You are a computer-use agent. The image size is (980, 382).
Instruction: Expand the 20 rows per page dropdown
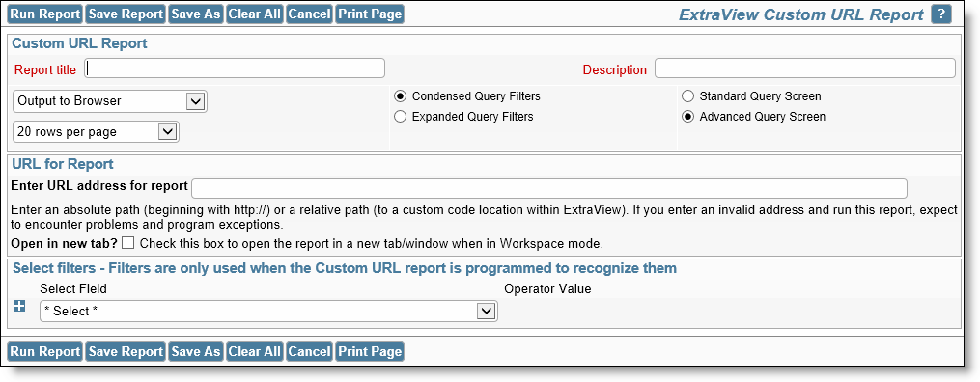point(96,132)
